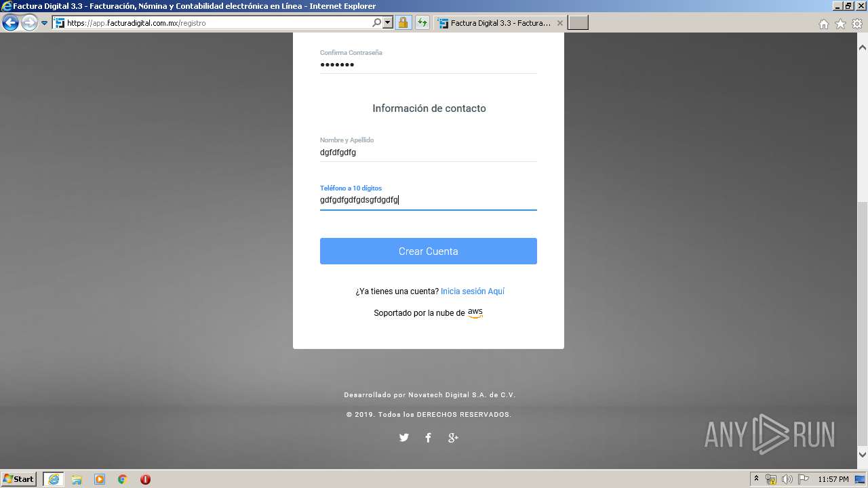Open File Explorer folder taskbar icon
Viewport: 868px width, 488px height.
pos(77,479)
